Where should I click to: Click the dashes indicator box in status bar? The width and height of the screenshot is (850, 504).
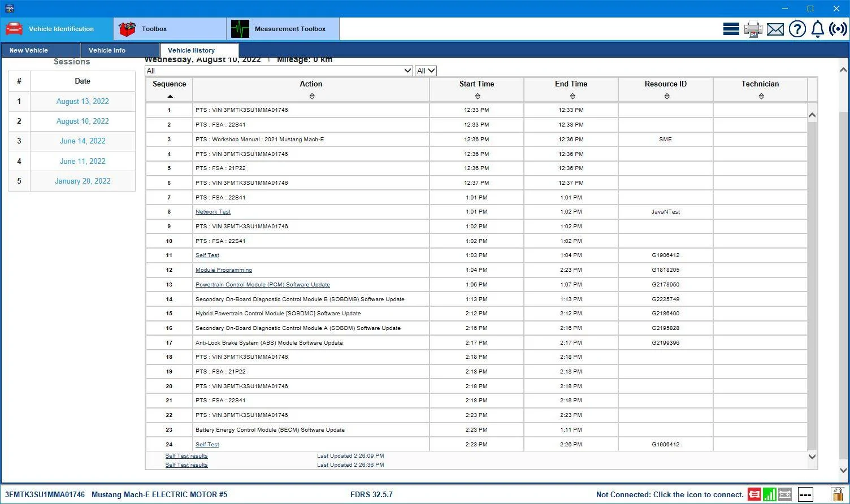click(x=805, y=494)
